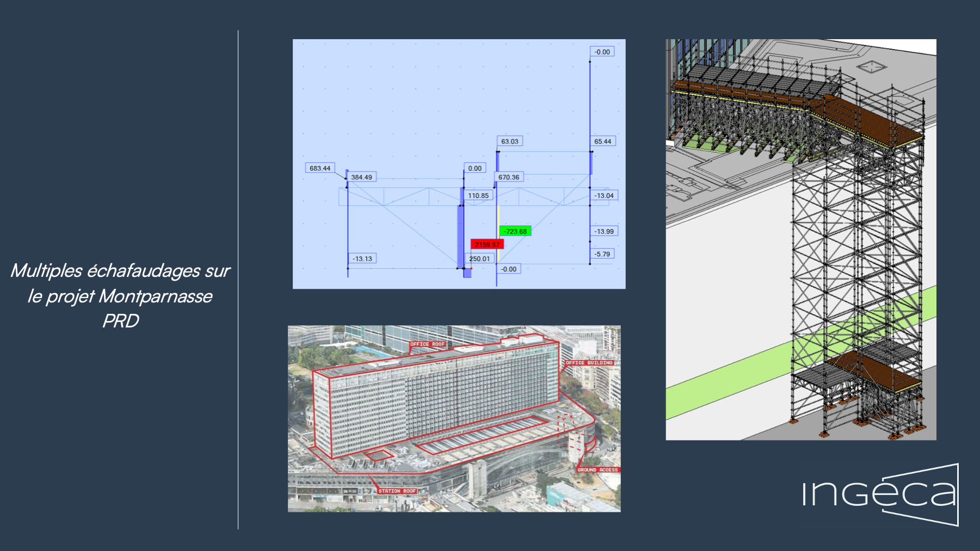Click the 63.03 value label

[x=509, y=141]
